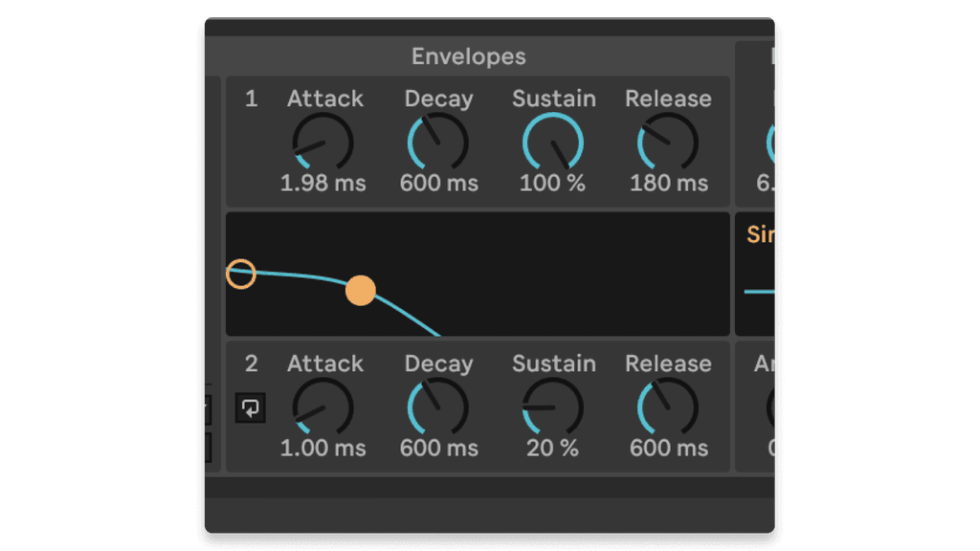The image size is (980, 551).
Task: Select the Envelope 2 number label
Action: [252, 364]
